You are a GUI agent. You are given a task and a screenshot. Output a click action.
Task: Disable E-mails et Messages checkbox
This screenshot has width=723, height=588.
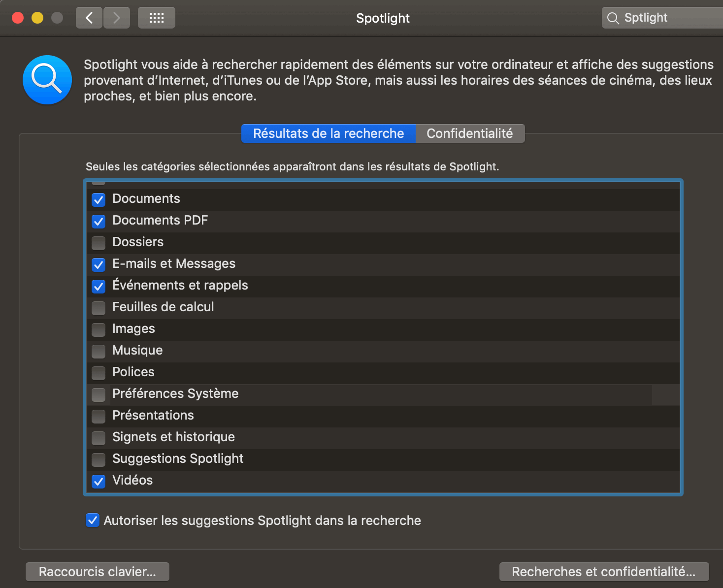99,264
